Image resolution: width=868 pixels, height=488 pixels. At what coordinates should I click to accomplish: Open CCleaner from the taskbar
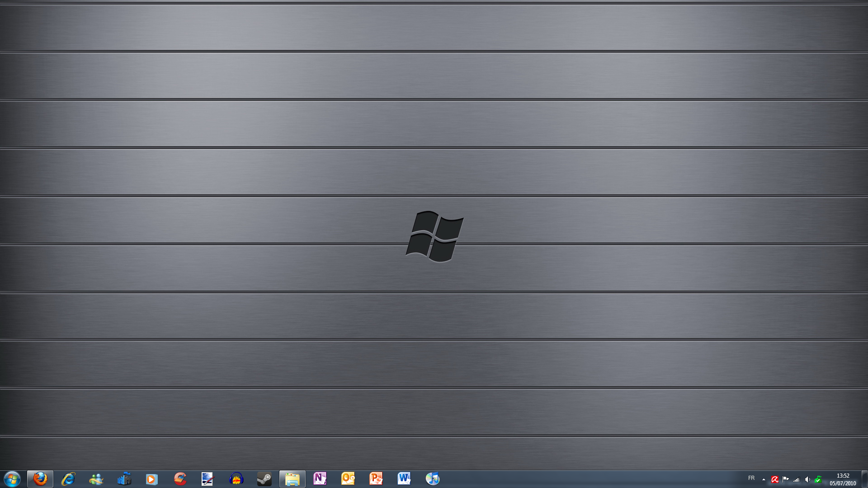(x=180, y=479)
